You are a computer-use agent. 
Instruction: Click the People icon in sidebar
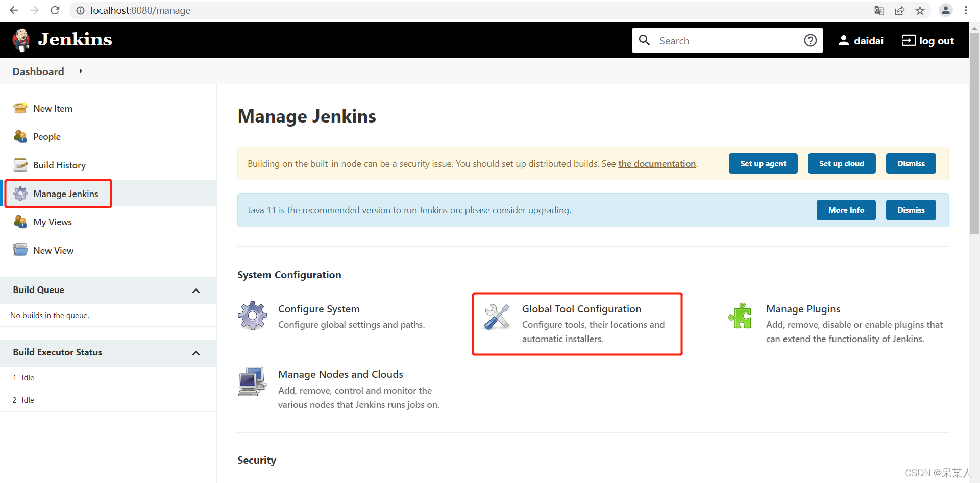[x=20, y=136]
